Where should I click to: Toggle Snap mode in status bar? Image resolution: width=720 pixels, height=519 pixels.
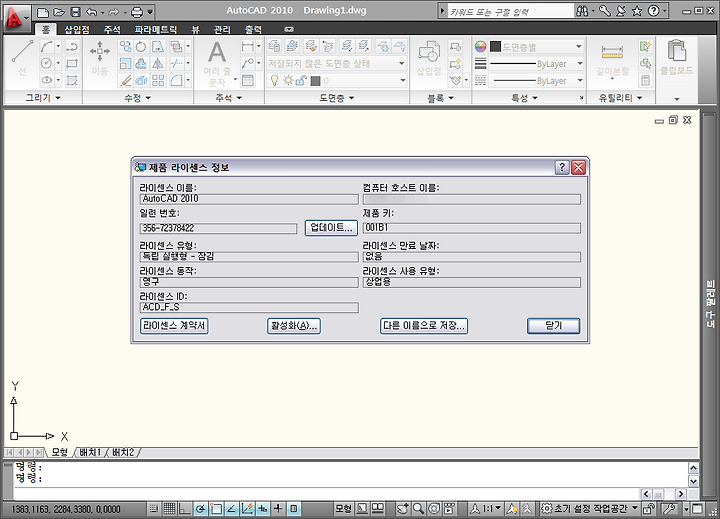click(x=154, y=509)
